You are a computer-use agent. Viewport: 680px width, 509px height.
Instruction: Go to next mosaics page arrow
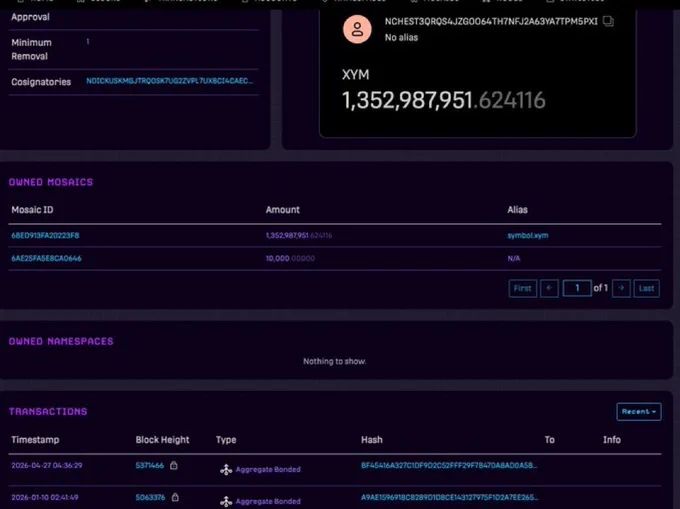621,288
